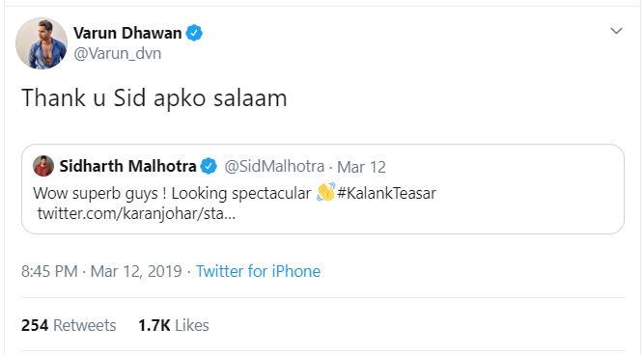The width and height of the screenshot is (644, 355).
Task: Click the Retweets label
Action: (85, 325)
